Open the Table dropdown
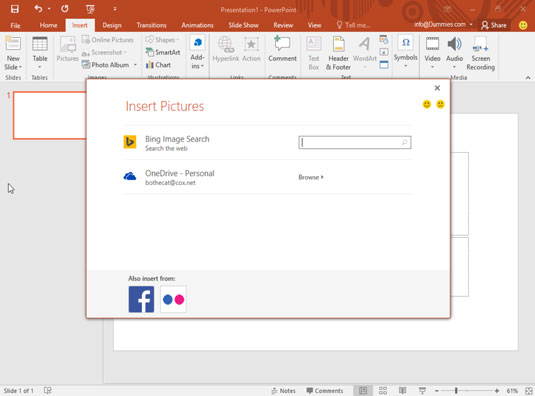535x396 pixels. pos(40,54)
